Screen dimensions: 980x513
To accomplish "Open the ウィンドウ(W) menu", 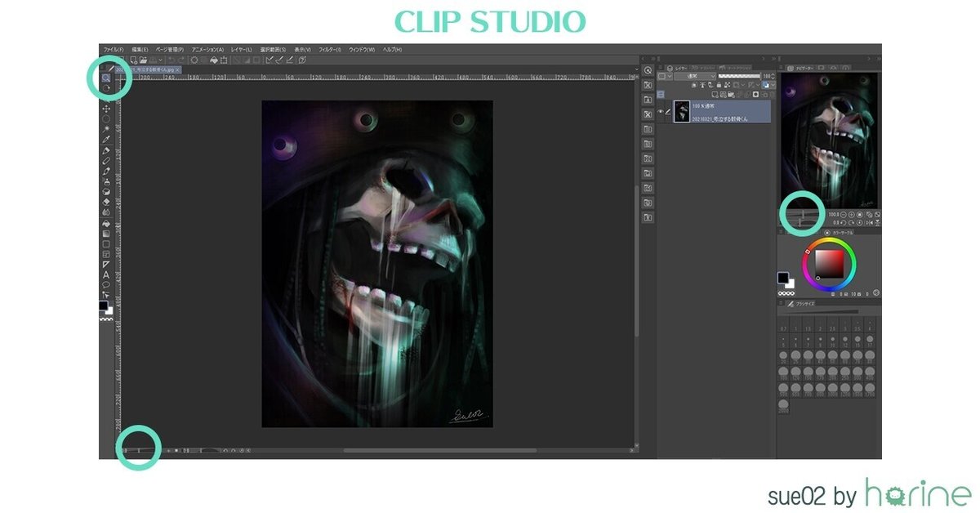I will pyautogui.click(x=362, y=50).
